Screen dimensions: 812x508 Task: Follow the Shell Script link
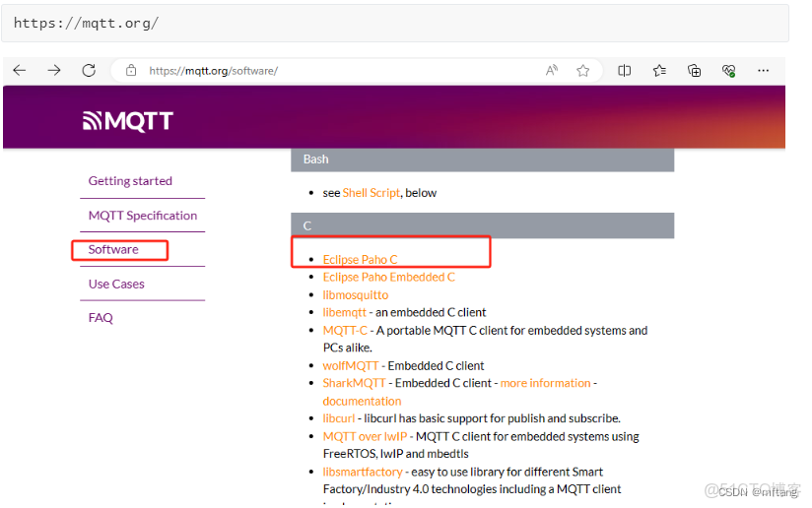coord(372,193)
